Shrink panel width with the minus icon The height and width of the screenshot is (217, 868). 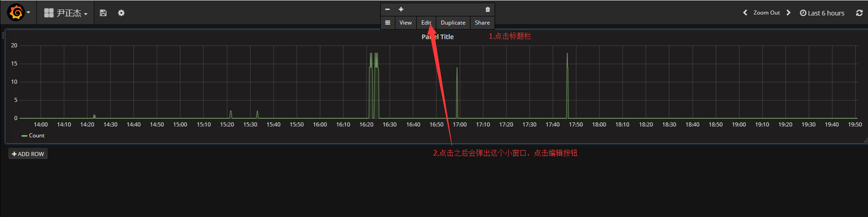[x=388, y=9]
